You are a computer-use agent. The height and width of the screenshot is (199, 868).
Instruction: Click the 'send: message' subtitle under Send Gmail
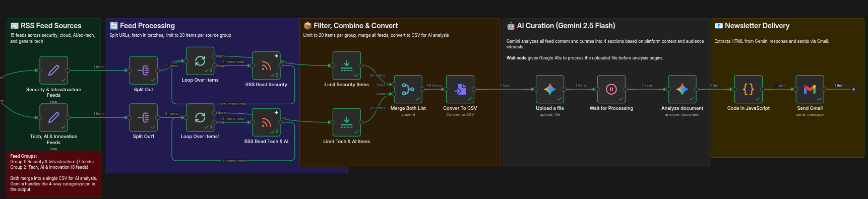pyautogui.click(x=810, y=114)
